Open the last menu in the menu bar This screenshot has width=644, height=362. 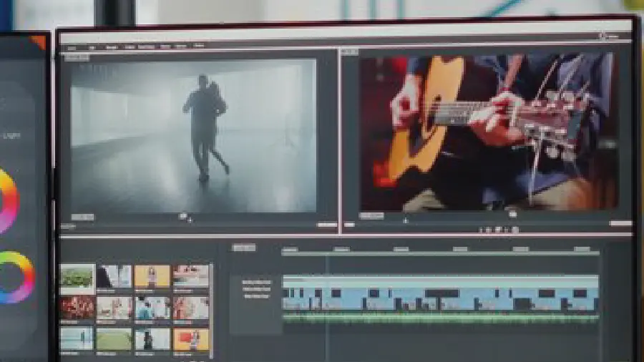(x=198, y=46)
